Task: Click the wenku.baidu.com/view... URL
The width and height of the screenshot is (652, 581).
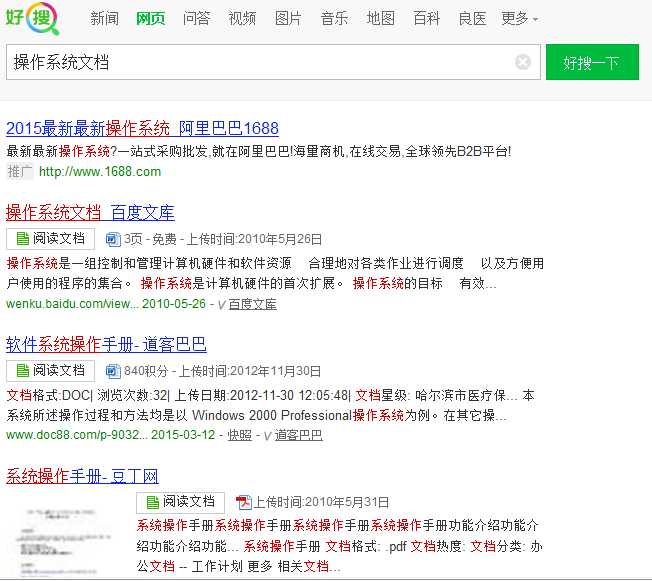Action: click(x=72, y=304)
